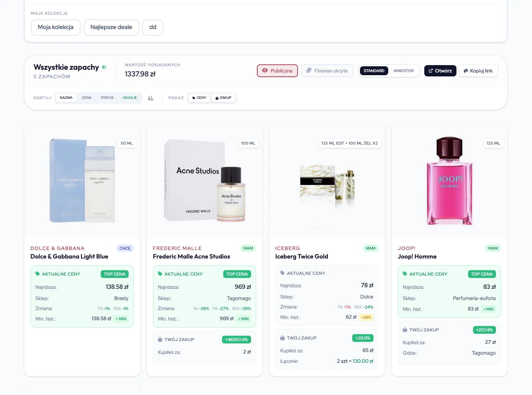Open the Moja kolekcja collection

[55, 27]
